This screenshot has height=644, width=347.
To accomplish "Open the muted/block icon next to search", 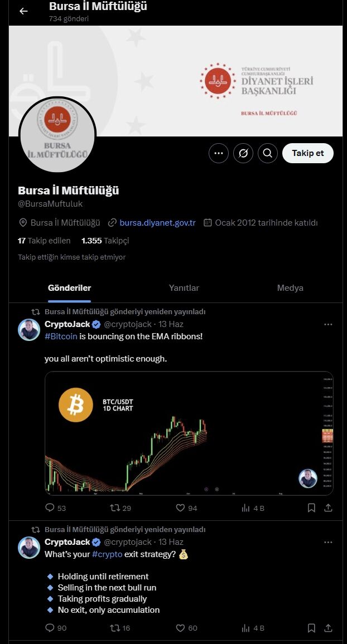I will (x=243, y=153).
